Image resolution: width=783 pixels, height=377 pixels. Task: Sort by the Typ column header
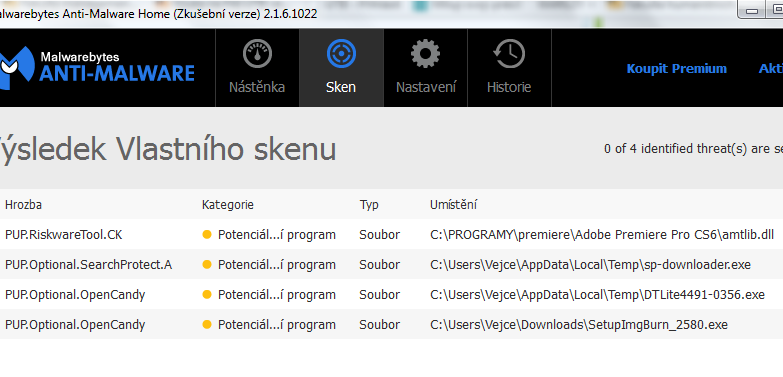point(369,205)
